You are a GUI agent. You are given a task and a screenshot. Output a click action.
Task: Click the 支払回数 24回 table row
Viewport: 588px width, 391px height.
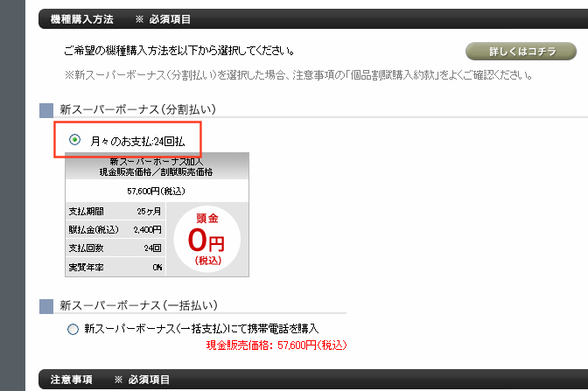coord(115,248)
